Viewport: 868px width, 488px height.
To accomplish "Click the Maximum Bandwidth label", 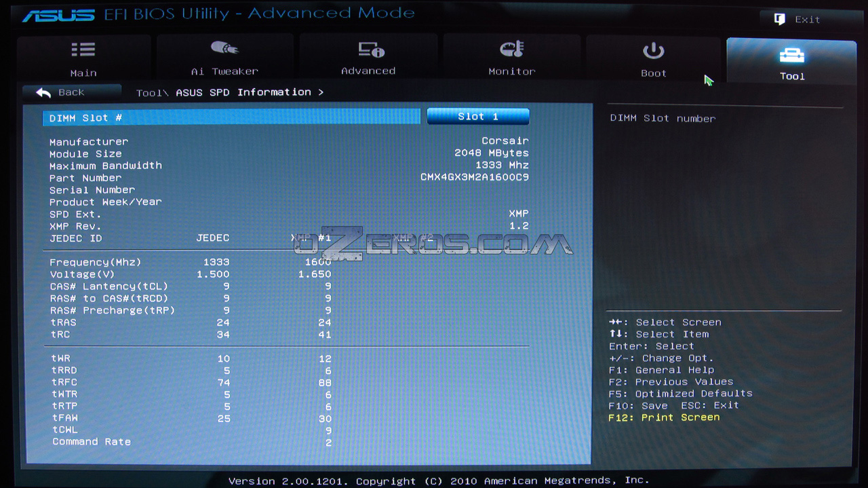I will 106,166.
